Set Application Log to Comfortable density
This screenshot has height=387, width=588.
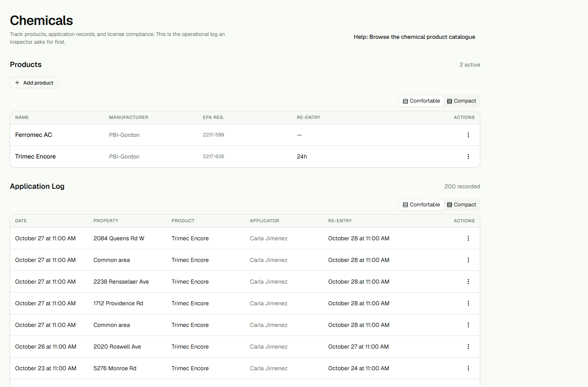[421, 205]
